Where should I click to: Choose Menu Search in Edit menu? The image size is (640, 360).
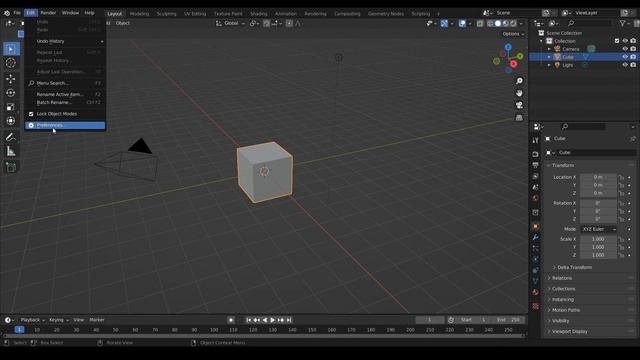(65, 83)
